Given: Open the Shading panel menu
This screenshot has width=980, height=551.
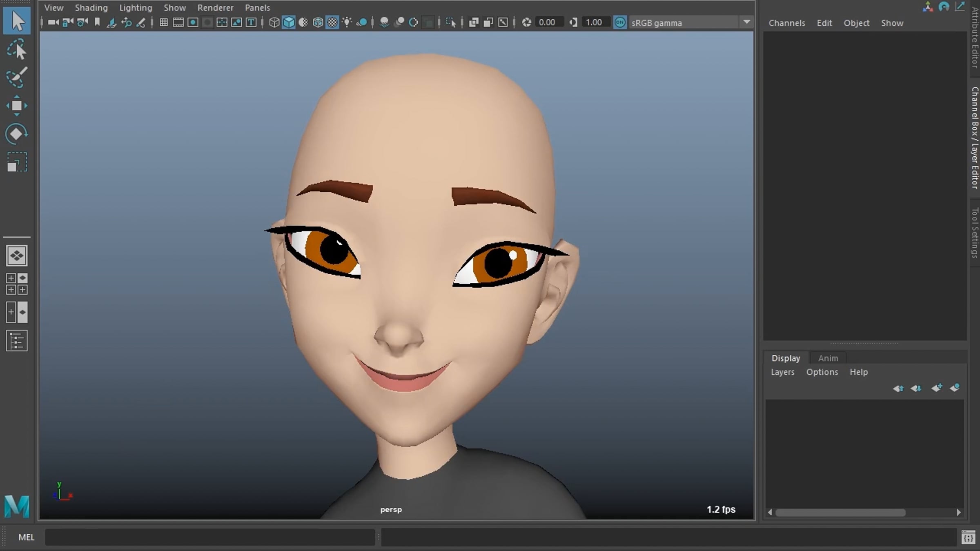Looking at the screenshot, I should click(x=91, y=7).
